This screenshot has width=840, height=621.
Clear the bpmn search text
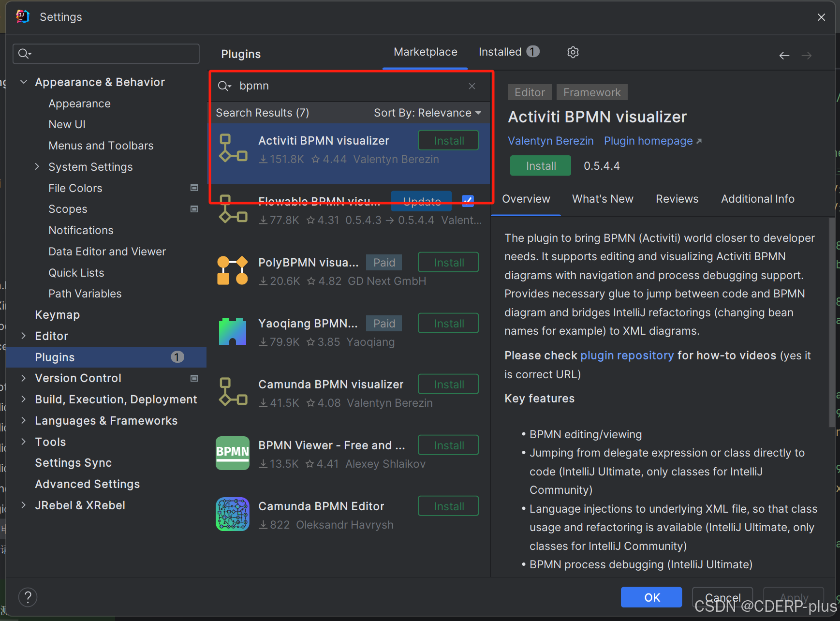point(472,86)
